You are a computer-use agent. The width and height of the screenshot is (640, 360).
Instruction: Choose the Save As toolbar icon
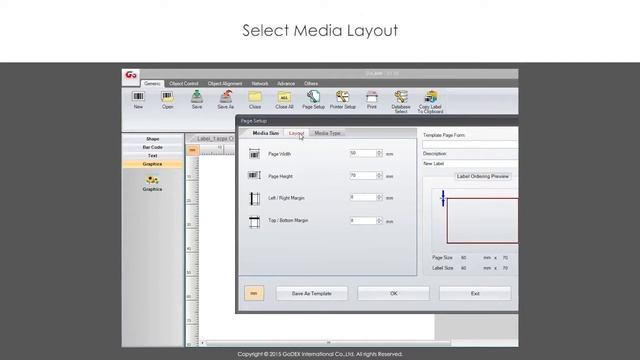[x=226, y=100]
